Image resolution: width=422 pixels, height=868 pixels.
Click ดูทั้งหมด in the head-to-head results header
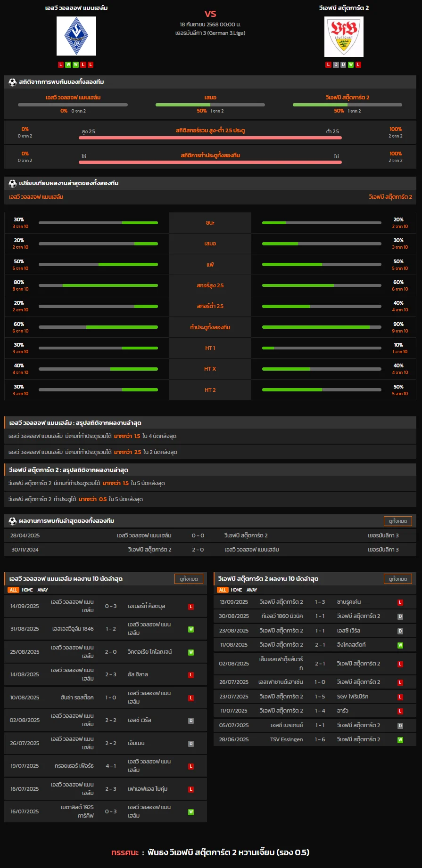[x=398, y=521]
